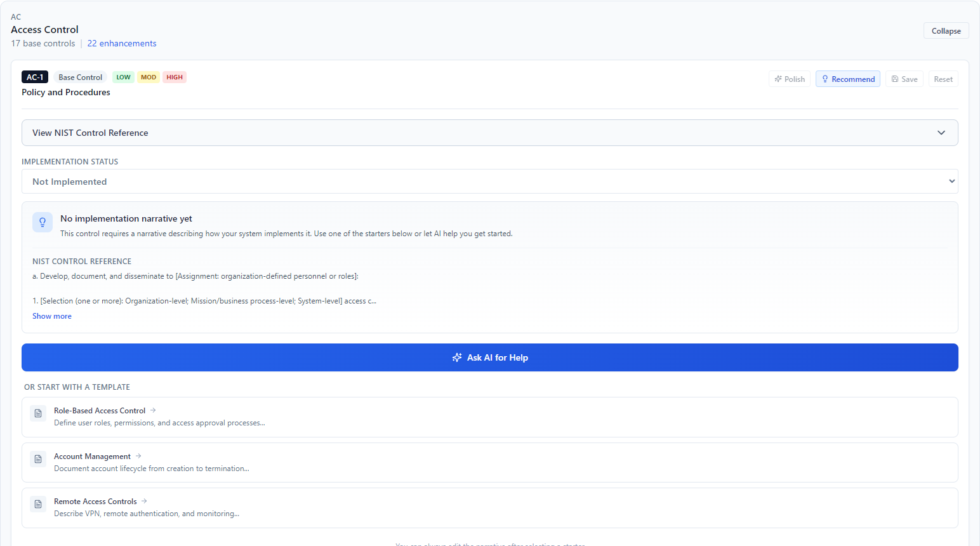Click the arrow next to Remote Access Controls
This screenshot has width=980, height=546.
click(144, 501)
